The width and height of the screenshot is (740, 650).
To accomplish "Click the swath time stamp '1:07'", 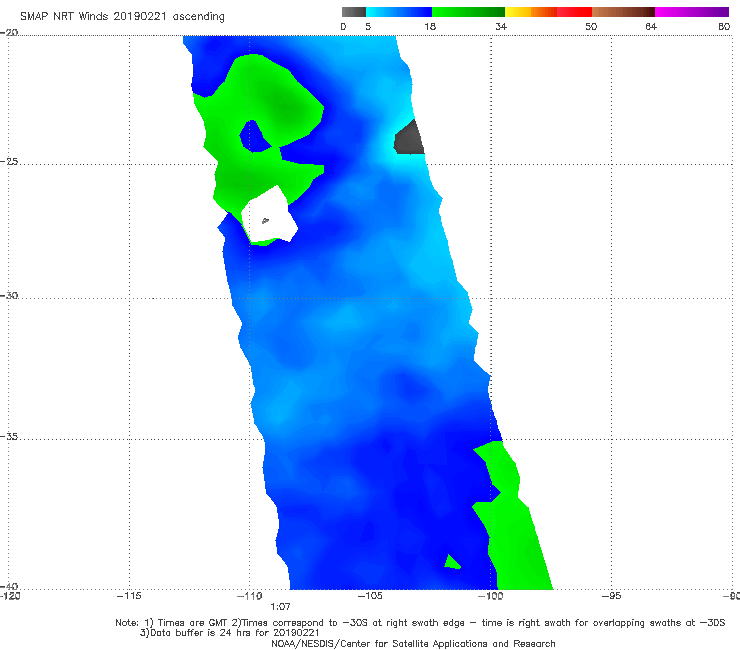I will tap(280, 607).
